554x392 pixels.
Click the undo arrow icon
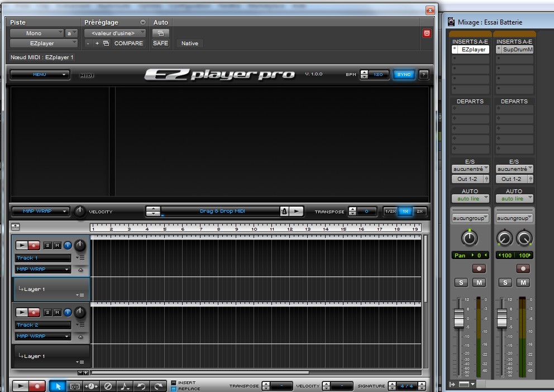point(142,386)
